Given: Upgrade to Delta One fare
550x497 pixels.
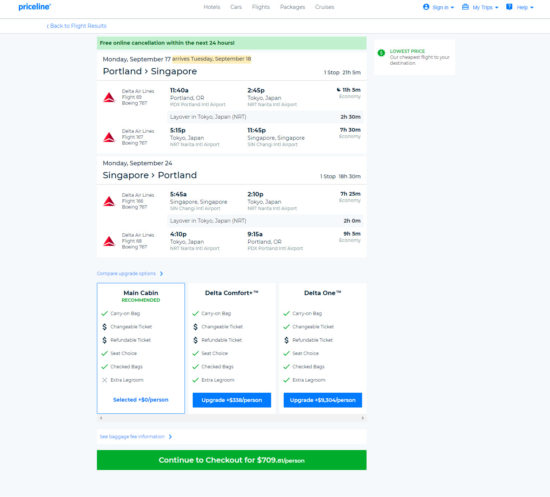Looking at the screenshot, I should [x=323, y=400].
